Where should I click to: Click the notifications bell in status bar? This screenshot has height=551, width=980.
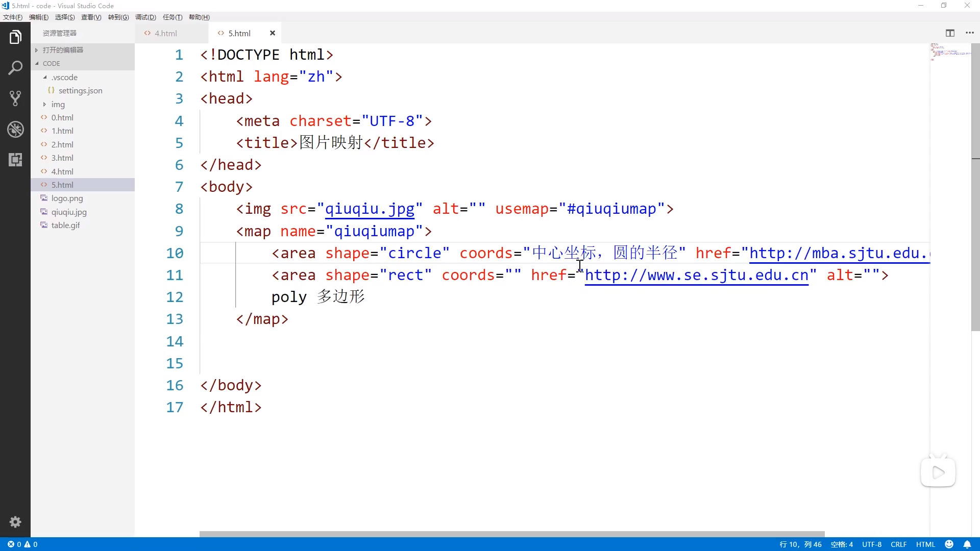pos(967,544)
